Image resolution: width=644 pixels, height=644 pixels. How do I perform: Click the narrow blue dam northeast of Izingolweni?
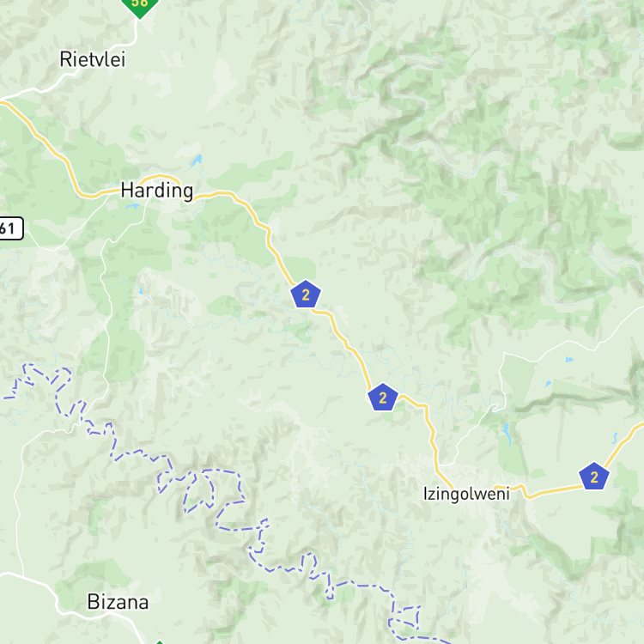[x=507, y=434]
